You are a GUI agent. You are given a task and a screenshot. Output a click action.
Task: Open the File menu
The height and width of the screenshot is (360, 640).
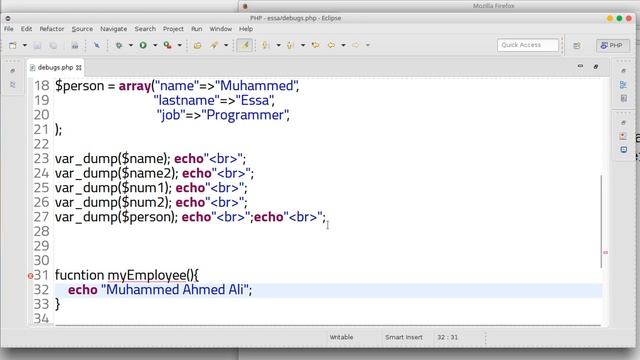(x=9, y=29)
